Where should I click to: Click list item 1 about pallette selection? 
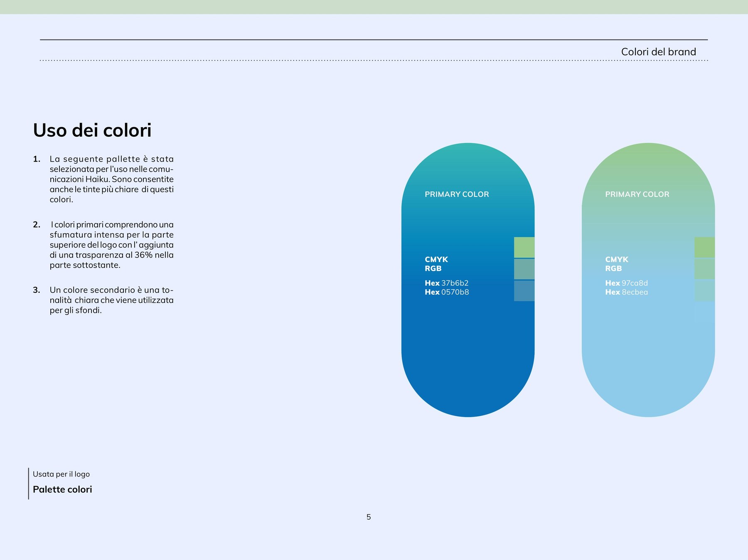pos(103,179)
